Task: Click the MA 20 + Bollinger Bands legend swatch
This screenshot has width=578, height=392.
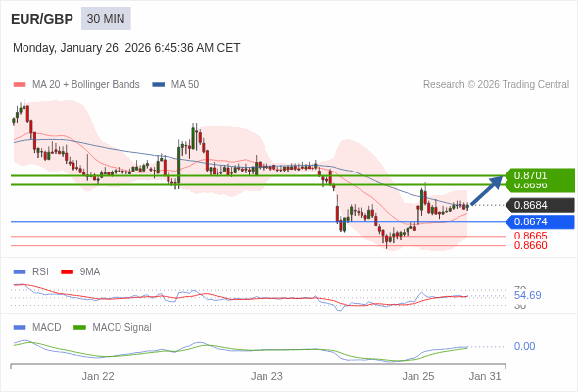Action: pos(20,85)
